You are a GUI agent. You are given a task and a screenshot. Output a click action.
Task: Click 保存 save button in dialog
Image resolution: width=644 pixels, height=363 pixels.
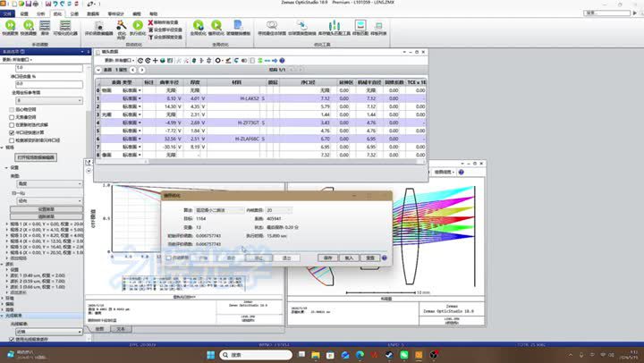(x=327, y=257)
